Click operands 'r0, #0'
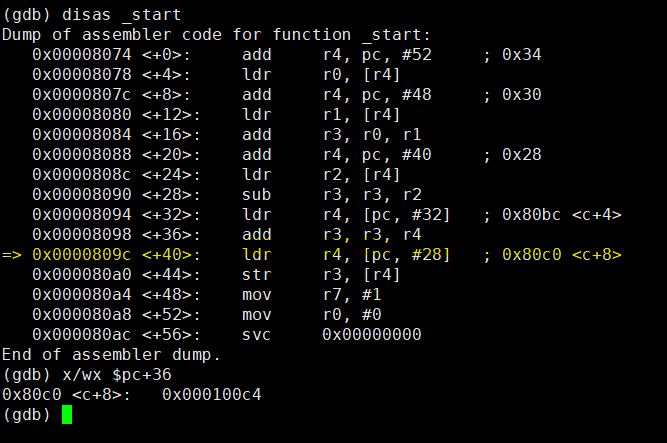This screenshot has width=667, height=443. pos(352,315)
